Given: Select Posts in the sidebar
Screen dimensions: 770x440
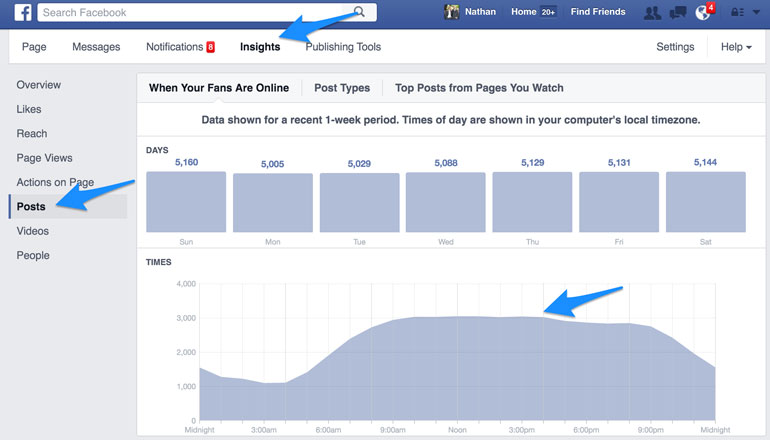Looking at the screenshot, I should [68, 206].
